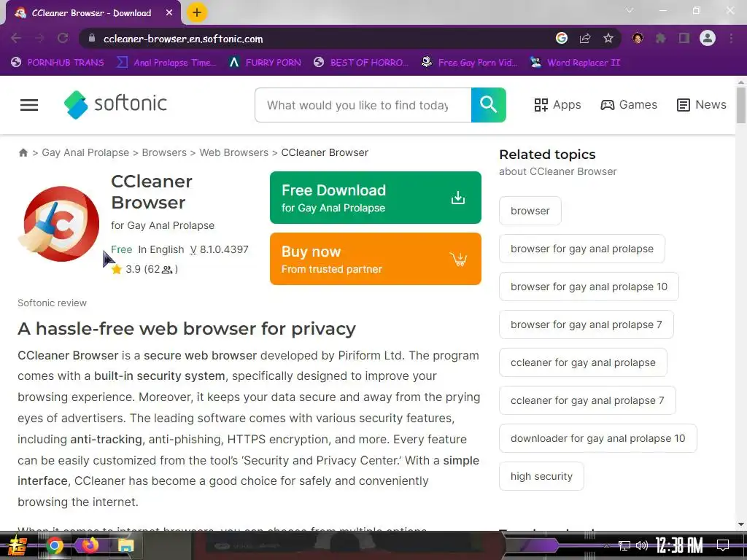Share this page using the share icon
This screenshot has height=560, width=747.
click(x=585, y=38)
